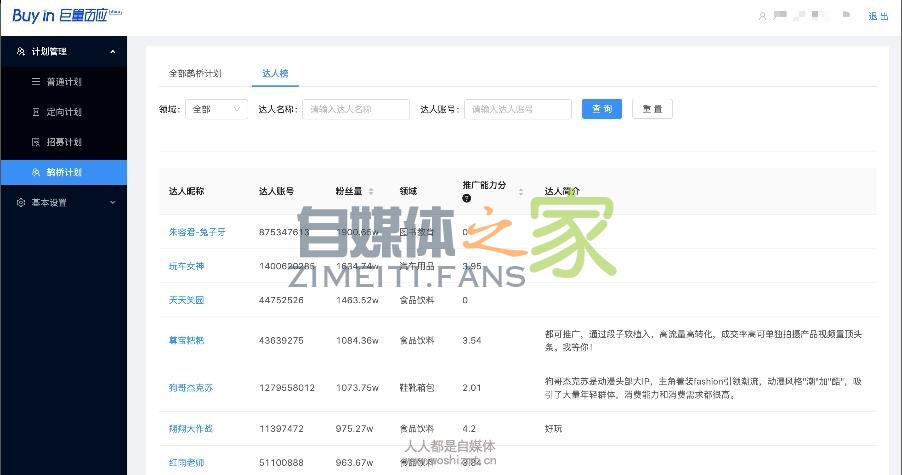
Task: Click the blue 查询 button
Action: pos(602,109)
